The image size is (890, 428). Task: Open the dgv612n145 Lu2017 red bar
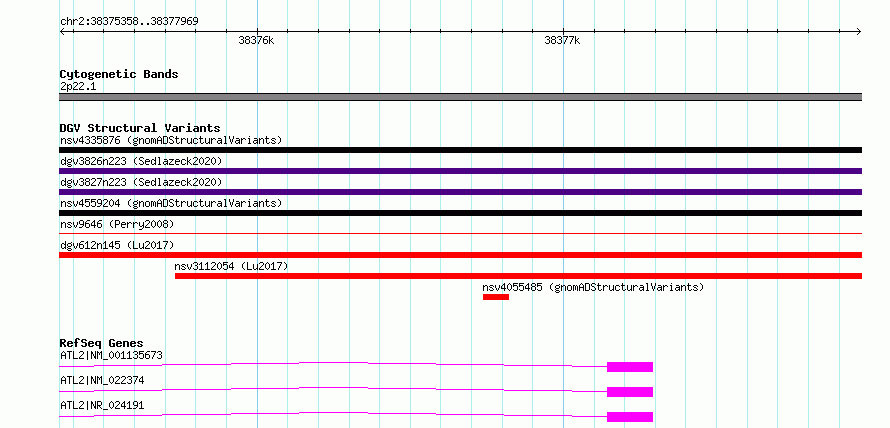460,255
